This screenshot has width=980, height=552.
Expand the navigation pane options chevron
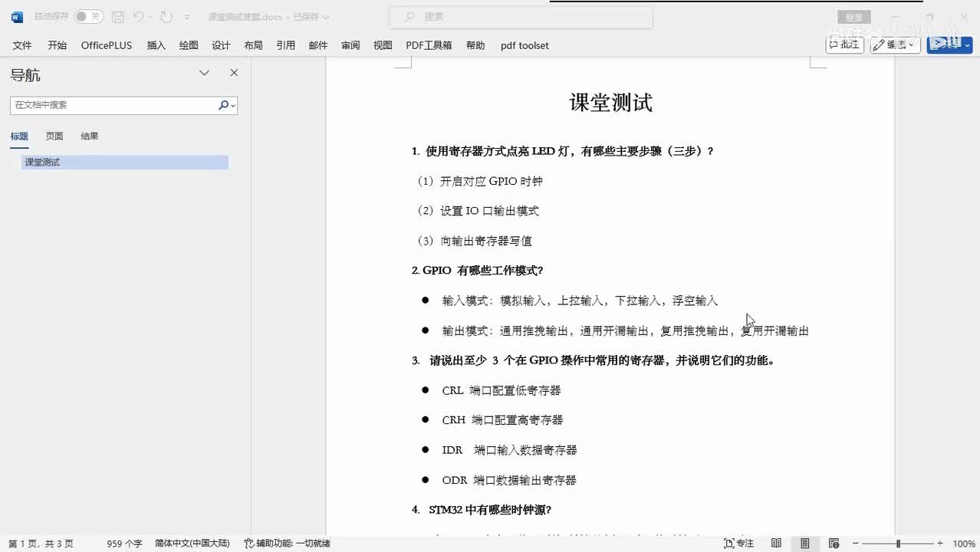pyautogui.click(x=204, y=73)
